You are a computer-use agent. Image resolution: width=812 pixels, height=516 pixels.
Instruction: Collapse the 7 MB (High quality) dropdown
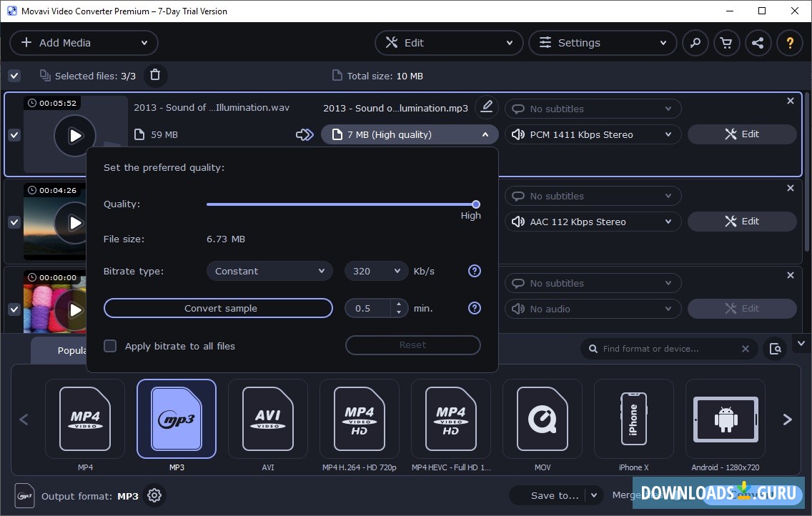coord(410,134)
